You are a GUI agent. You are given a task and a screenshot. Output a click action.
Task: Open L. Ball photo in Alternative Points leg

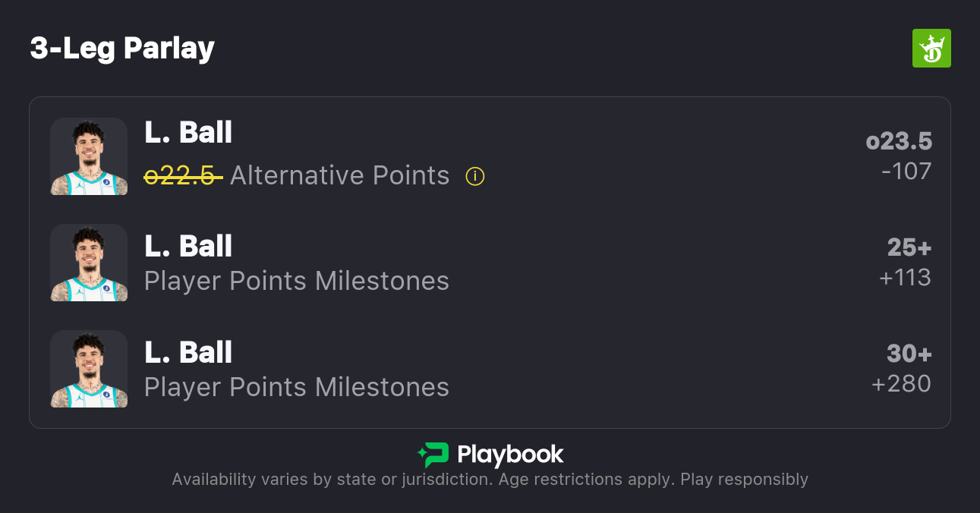89,156
